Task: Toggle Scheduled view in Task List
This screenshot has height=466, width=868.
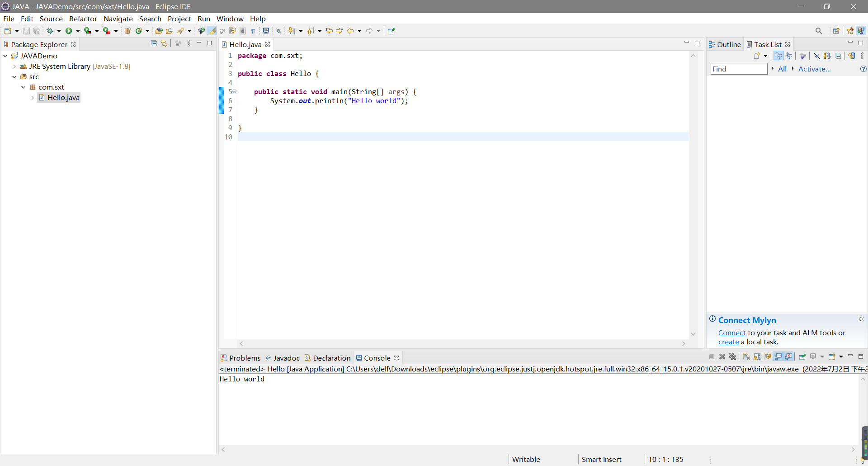Action: pyautogui.click(x=789, y=56)
